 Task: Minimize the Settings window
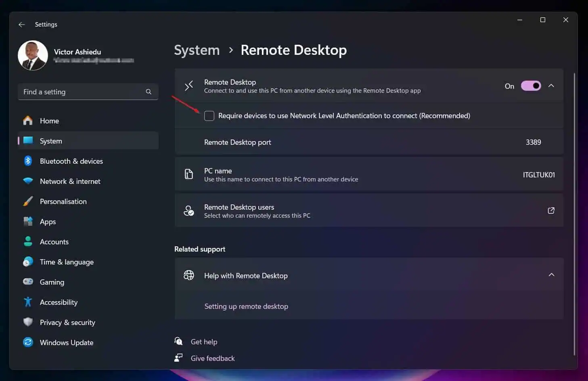click(520, 20)
